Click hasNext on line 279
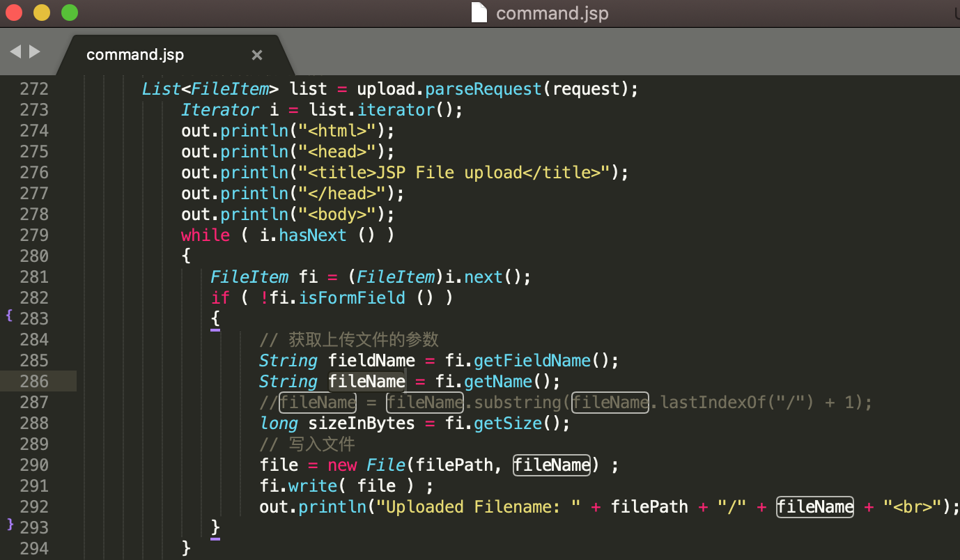The image size is (960, 560). click(313, 235)
